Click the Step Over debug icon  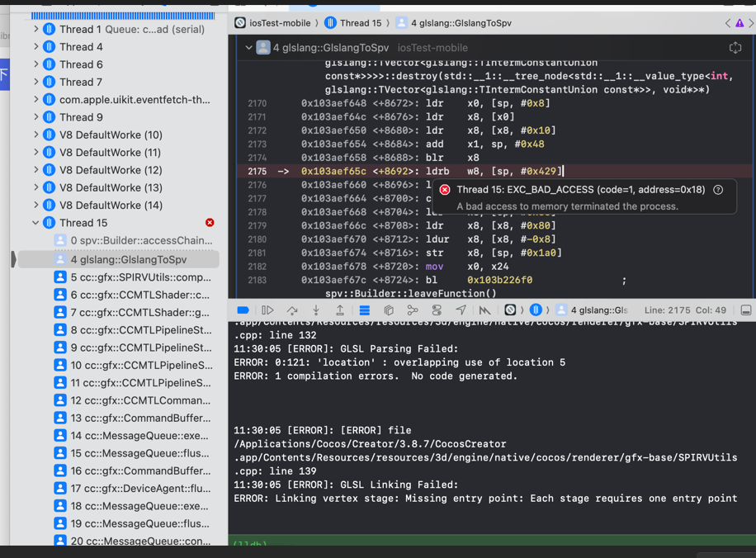[292, 310]
